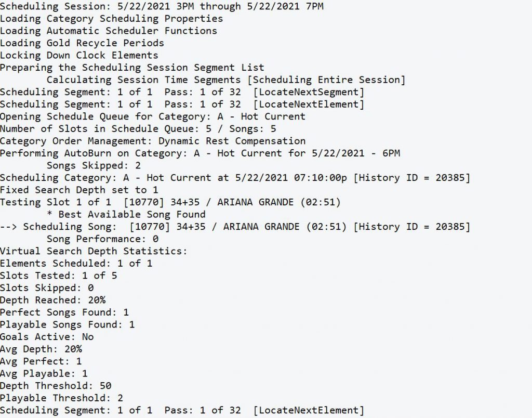This screenshot has width=532, height=418.
Task: Click the 'Performing AutoBurn on Category' line
Action: tap(200, 153)
